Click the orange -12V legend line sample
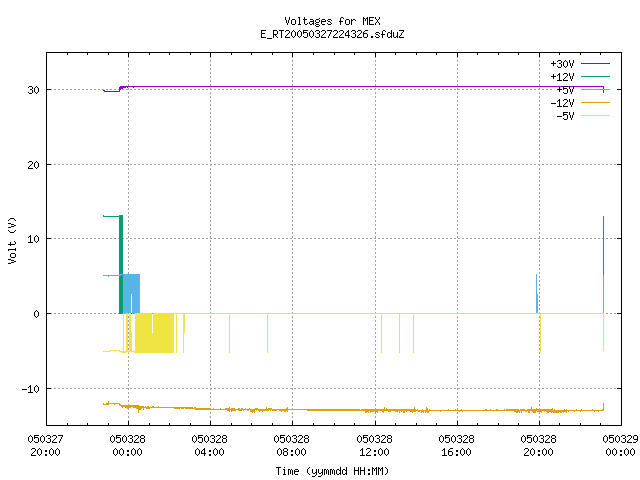Viewport: 640px width, 480px height. click(596, 102)
